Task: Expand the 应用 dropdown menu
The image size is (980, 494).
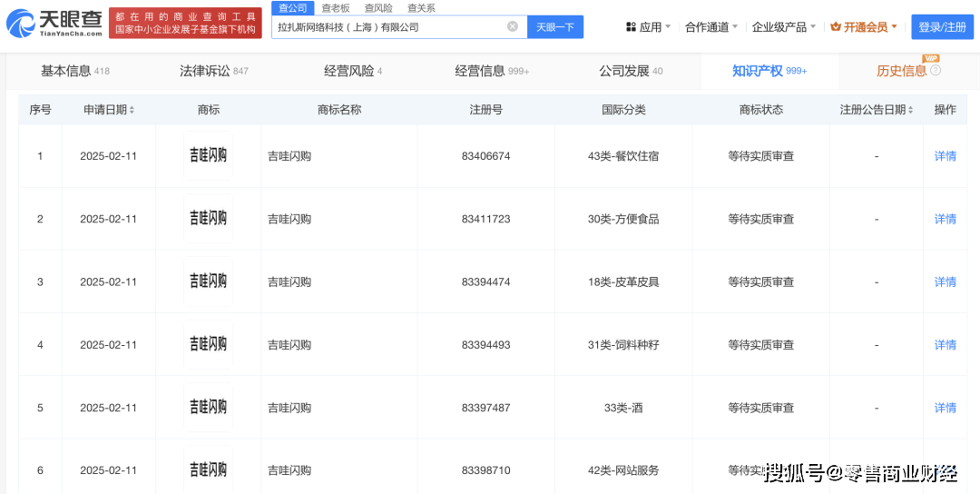Action: click(668, 27)
